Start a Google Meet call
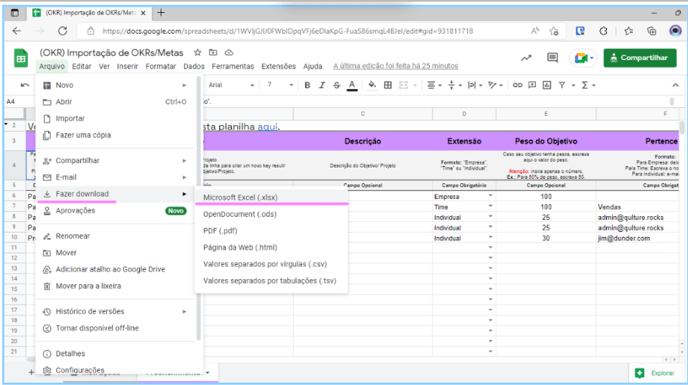This screenshot has width=688, height=385. [584, 58]
